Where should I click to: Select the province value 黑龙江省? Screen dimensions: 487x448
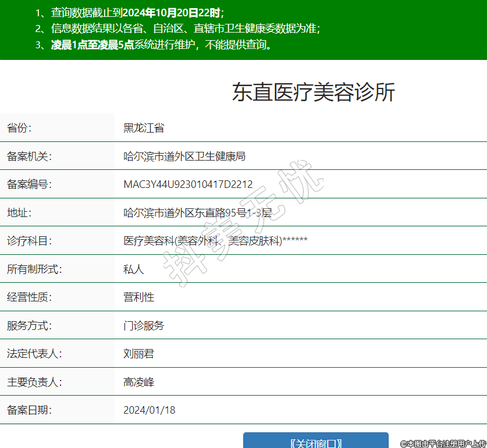click(x=144, y=128)
